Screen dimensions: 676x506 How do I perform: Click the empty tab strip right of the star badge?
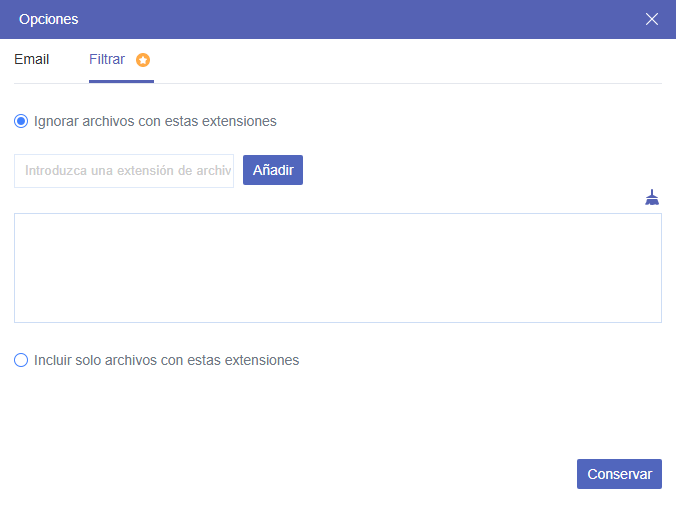pyautogui.click(x=400, y=60)
